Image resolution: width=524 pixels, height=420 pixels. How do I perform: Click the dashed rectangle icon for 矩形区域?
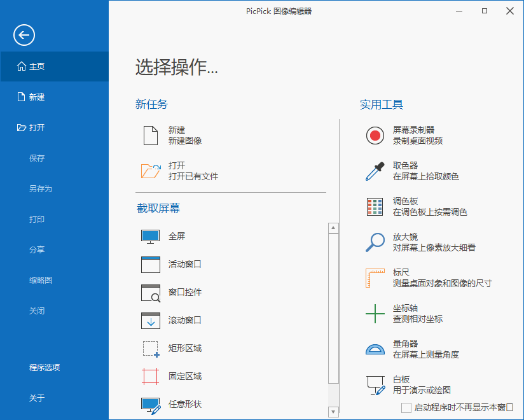[x=151, y=349]
